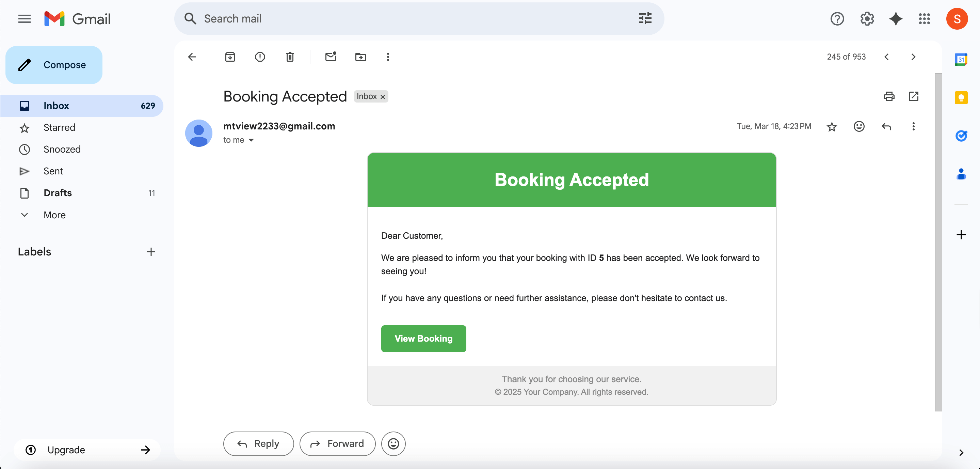The image size is (980, 469).
Task: Go to Starred mail
Action: 59,127
